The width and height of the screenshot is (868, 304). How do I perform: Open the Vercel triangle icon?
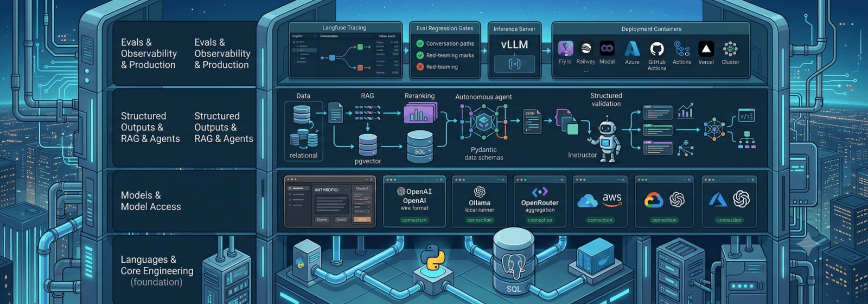point(706,49)
